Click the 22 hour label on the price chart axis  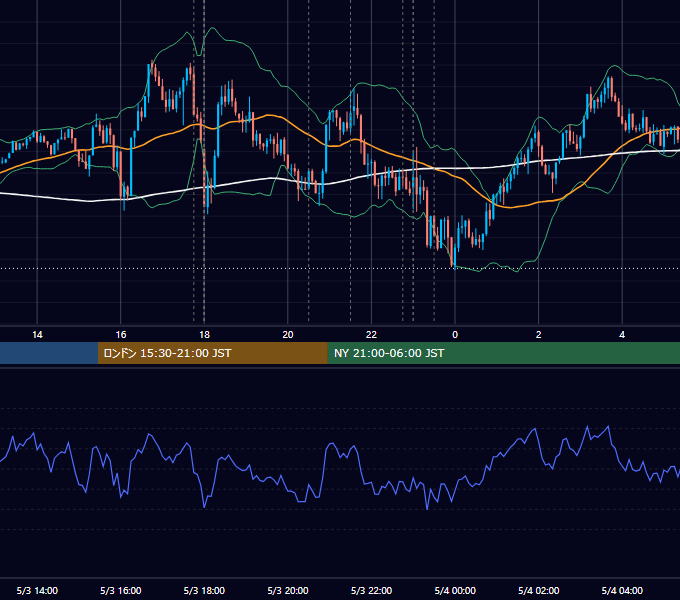click(371, 335)
